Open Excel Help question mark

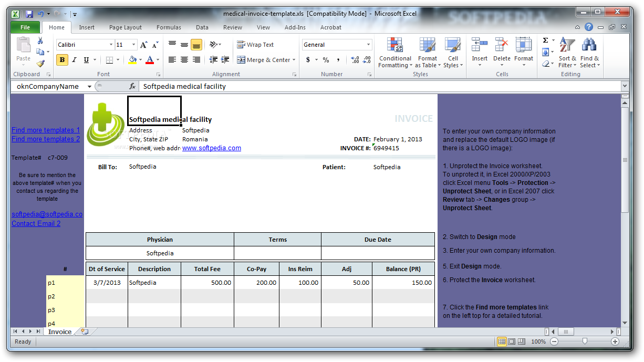(x=589, y=27)
